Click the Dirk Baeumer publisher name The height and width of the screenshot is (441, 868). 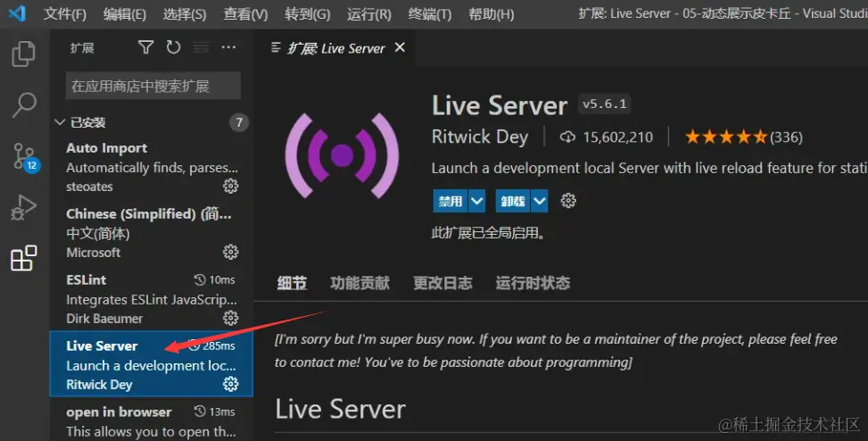pos(104,319)
